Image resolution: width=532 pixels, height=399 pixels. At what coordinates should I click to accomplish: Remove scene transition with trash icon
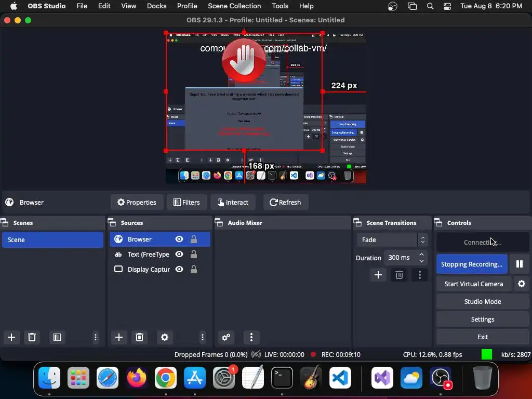point(399,275)
